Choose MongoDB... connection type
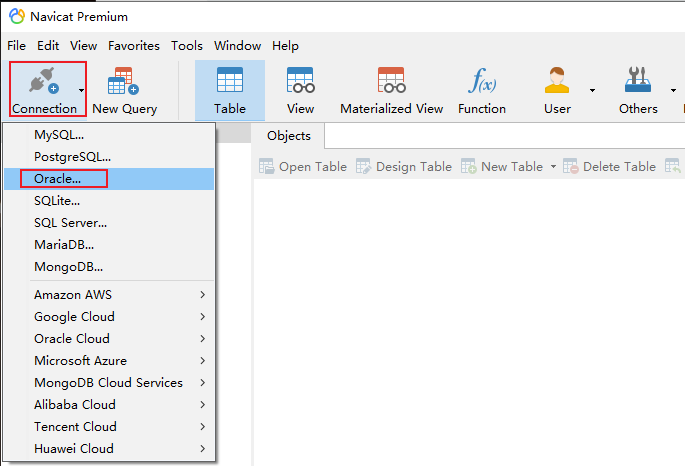The image size is (685, 466). (x=109, y=267)
